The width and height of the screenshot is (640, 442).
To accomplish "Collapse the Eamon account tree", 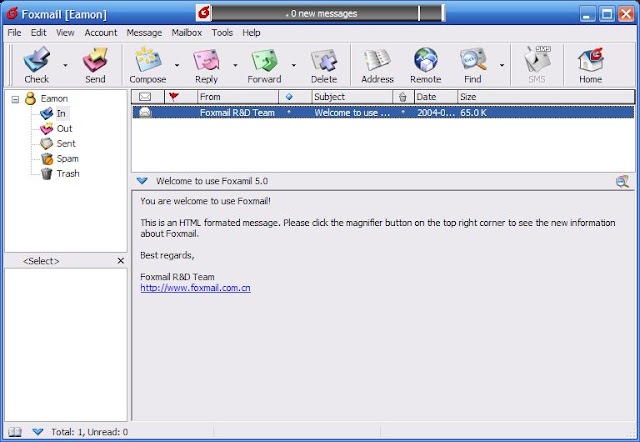I will click(16, 99).
